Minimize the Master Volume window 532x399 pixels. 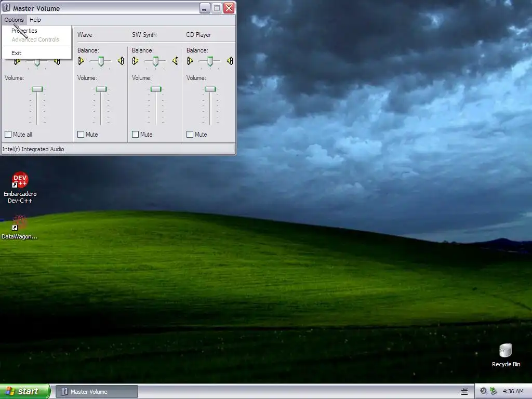[205, 8]
